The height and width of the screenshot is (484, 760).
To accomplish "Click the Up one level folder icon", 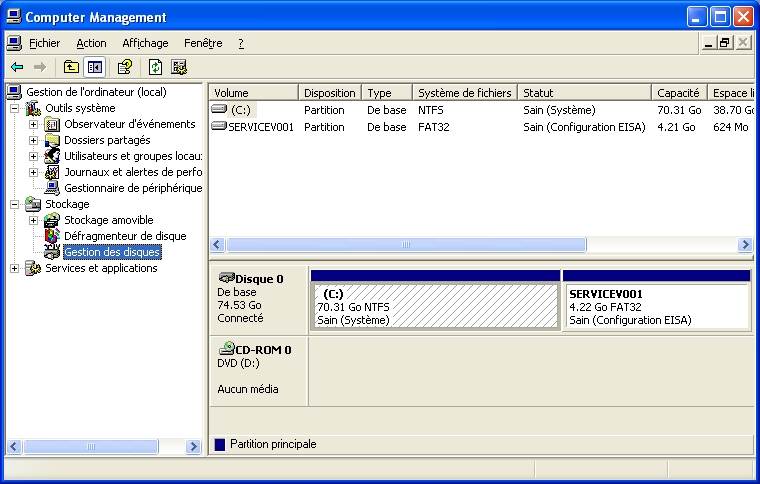I will pos(70,67).
